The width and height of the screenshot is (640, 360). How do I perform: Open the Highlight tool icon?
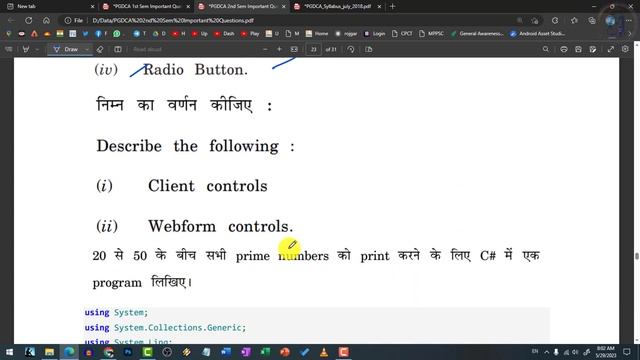point(26,49)
